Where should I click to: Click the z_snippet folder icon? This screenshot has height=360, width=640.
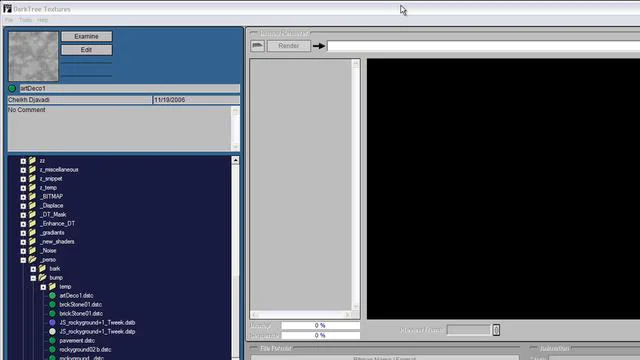32,178
